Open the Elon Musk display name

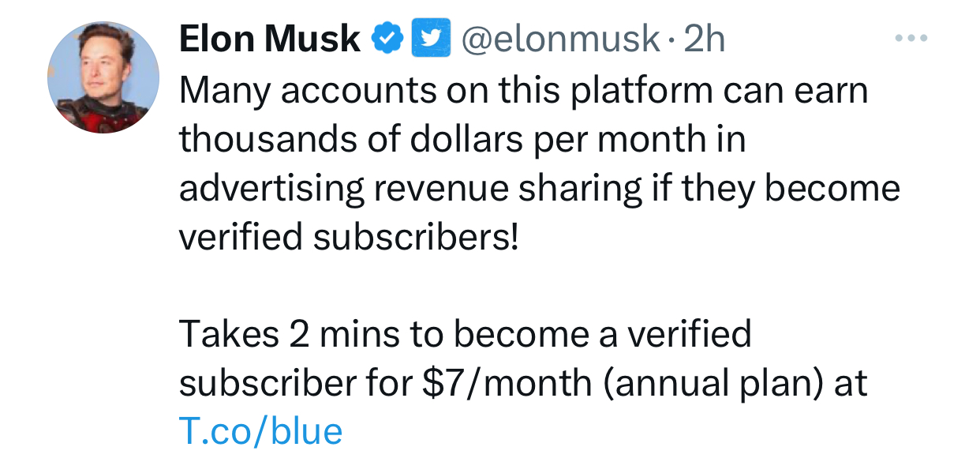pos(270,38)
